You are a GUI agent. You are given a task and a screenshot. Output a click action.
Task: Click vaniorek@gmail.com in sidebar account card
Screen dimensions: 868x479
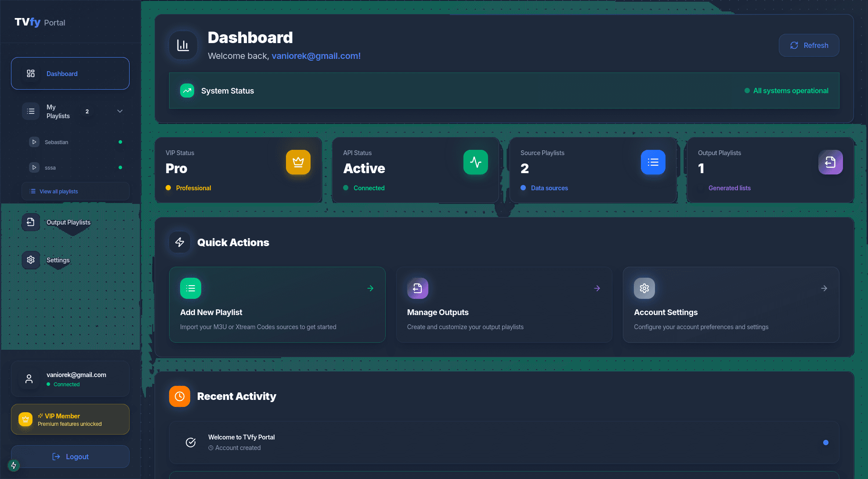[76, 375]
